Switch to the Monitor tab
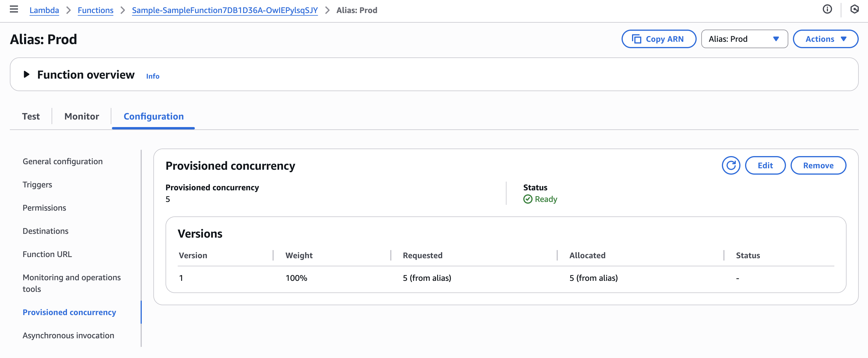 81,116
